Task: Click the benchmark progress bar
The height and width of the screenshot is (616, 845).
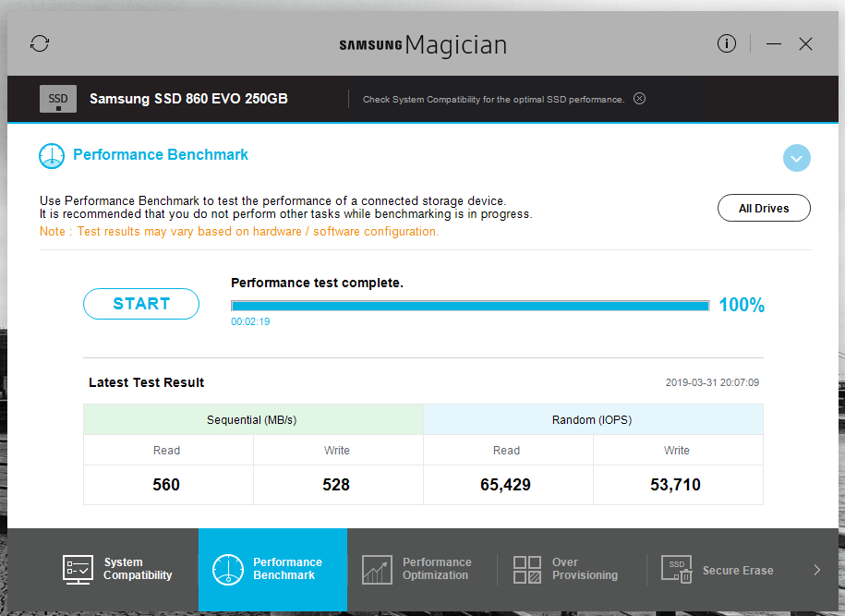Action: pyautogui.click(x=470, y=306)
